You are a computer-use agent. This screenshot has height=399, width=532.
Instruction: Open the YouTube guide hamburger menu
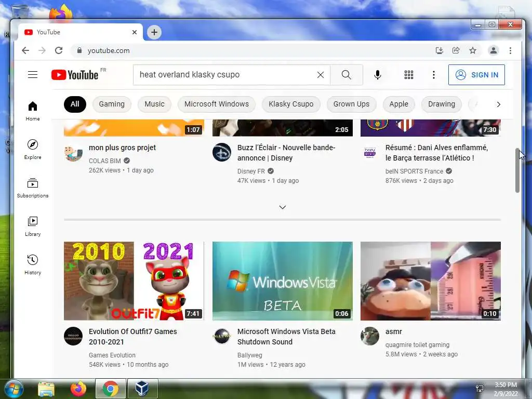[33, 75]
